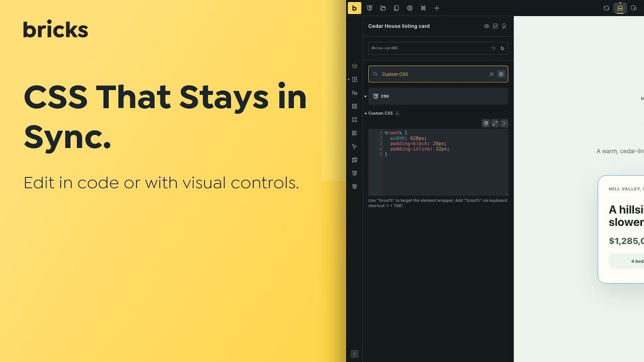The height and width of the screenshot is (362, 644).
Task: Open the 3D box transform icon in sidebar
Action: point(355,160)
